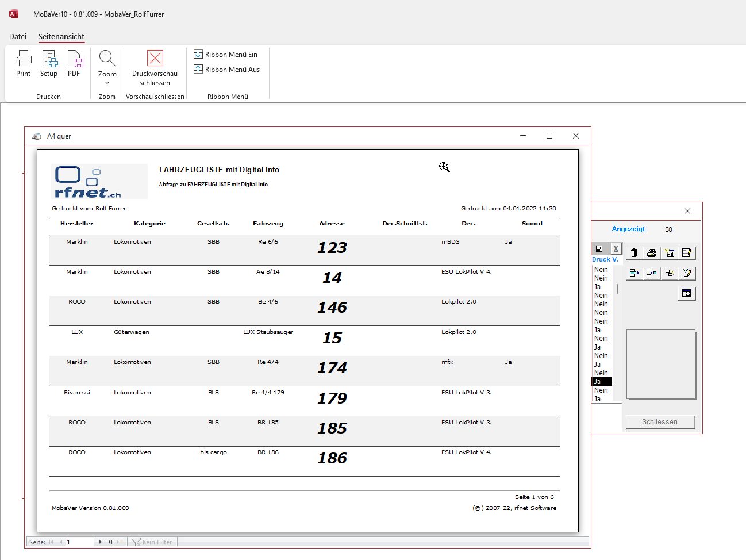Click the Angezeigt count value 38

[x=669, y=229]
